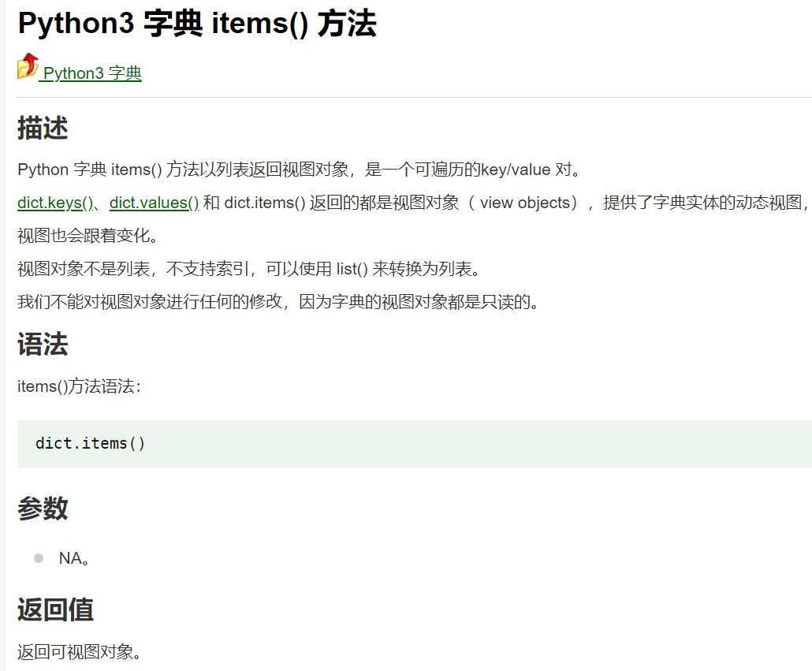Screen dimensions: 812x671
Task: Click the 描述 section heading
Action: pos(43,128)
